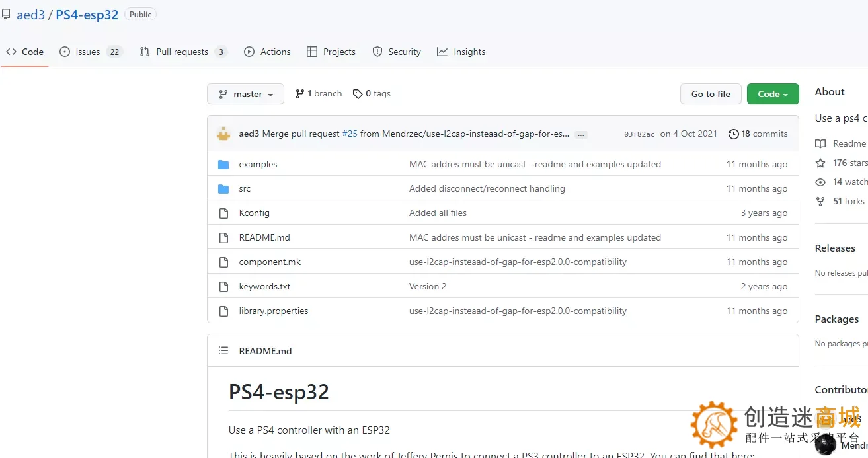Screen dimensions: 868x458
Task: Click the tag icon next to 0 tags
Action: [x=358, y=94]
